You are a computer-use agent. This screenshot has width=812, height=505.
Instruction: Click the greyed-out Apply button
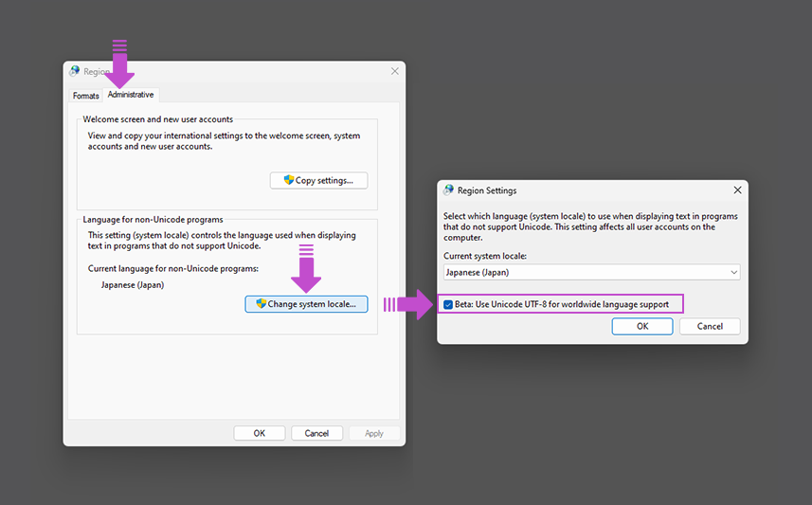[374, 433]
